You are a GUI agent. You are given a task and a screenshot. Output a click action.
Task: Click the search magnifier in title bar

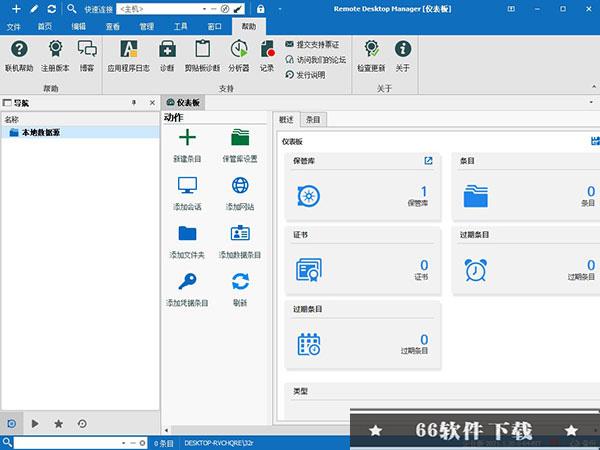pyautogui.click(x=72, y=8)
